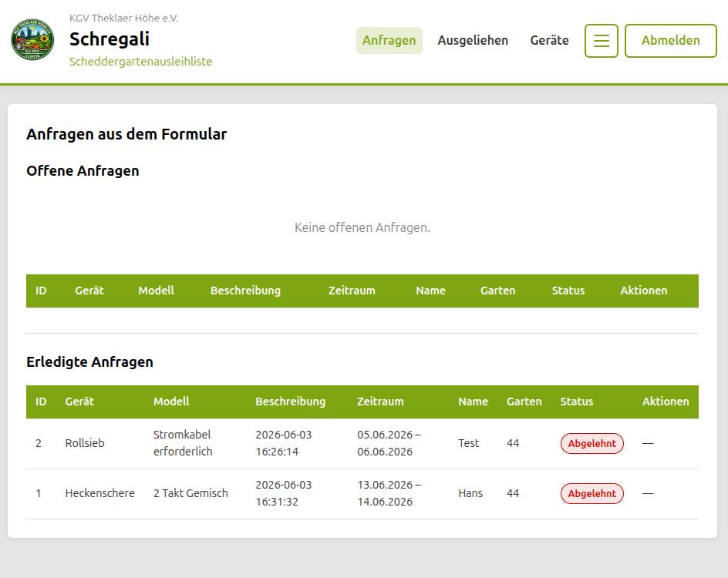
Task: Go to the Ausgeliehen tab
Action: [473, 40]
